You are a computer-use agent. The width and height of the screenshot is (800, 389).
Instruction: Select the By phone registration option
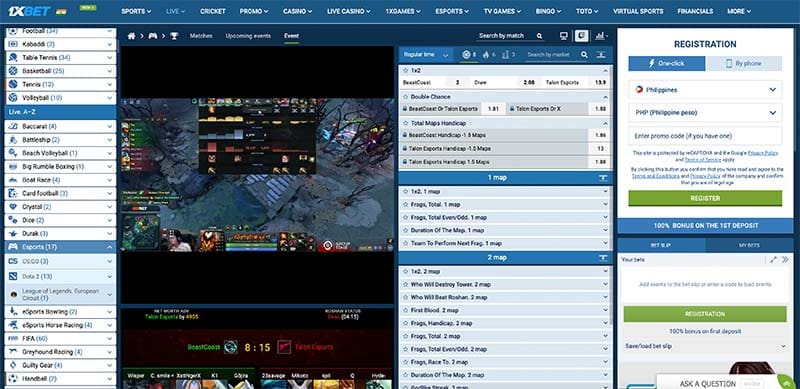point(743,63)
